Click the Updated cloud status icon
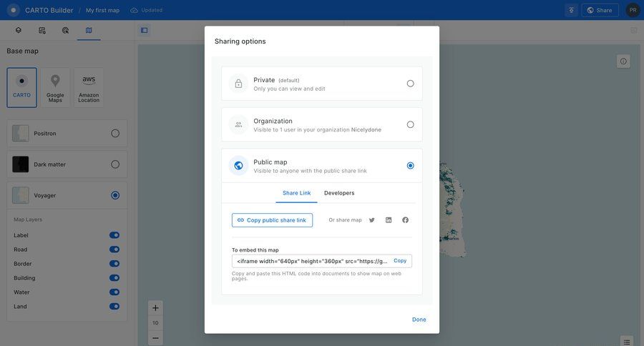The height and width of the screenshot is (346, 644). click(134, 10)
